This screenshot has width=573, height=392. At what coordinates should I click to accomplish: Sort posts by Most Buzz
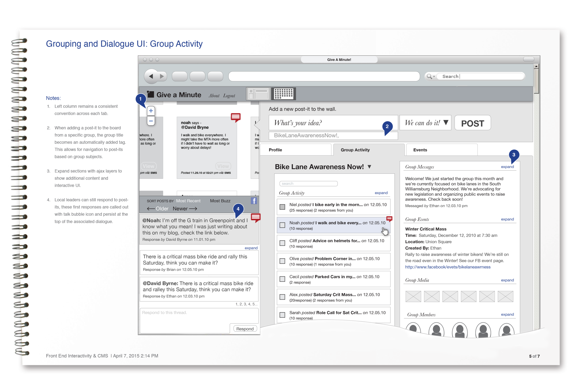coord(220,201)
